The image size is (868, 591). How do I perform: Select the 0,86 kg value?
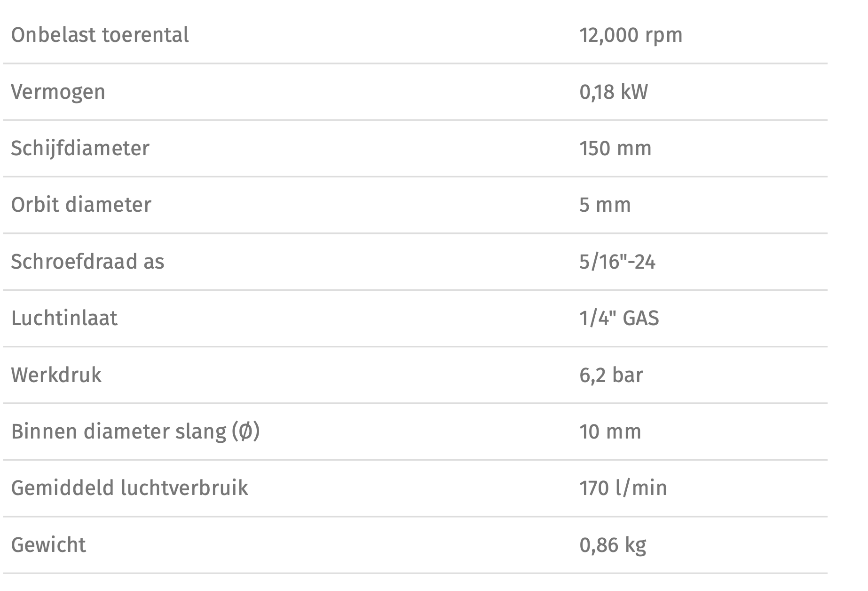click(x=613, y=545)
